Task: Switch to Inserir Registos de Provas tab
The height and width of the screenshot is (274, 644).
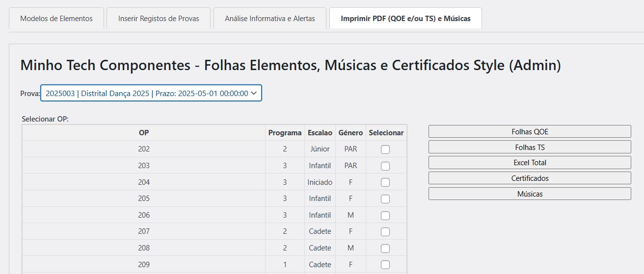Action: [159, 19]
